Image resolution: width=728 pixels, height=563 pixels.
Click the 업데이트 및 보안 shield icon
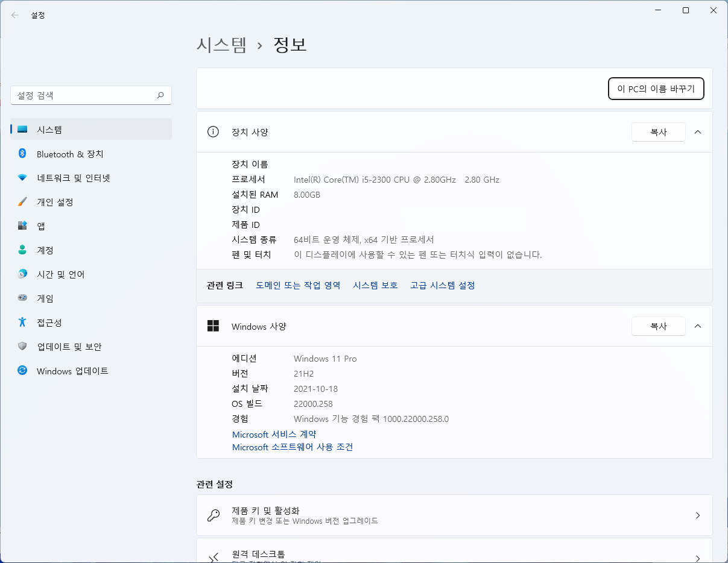click(x=22, y=347)
